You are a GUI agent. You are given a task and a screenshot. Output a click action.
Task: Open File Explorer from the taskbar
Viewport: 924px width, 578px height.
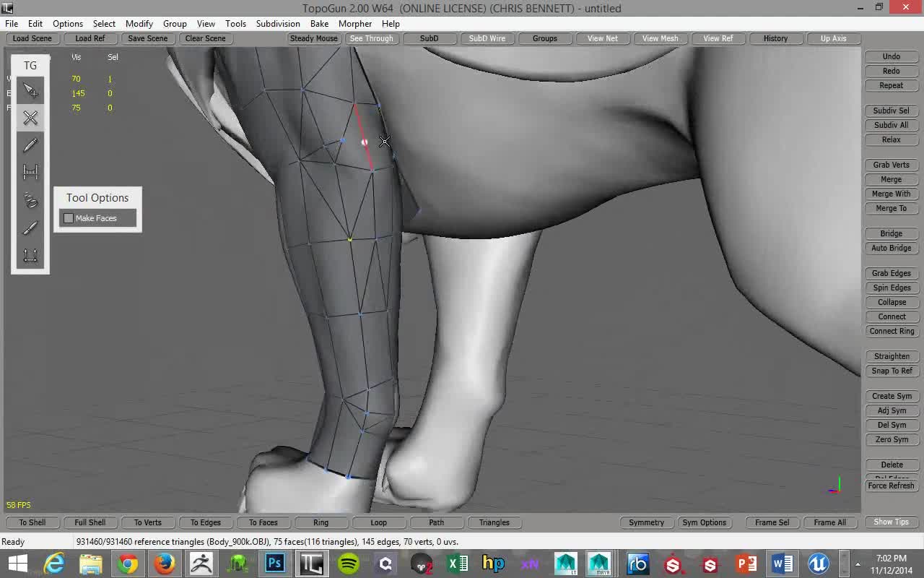[91, 564]
